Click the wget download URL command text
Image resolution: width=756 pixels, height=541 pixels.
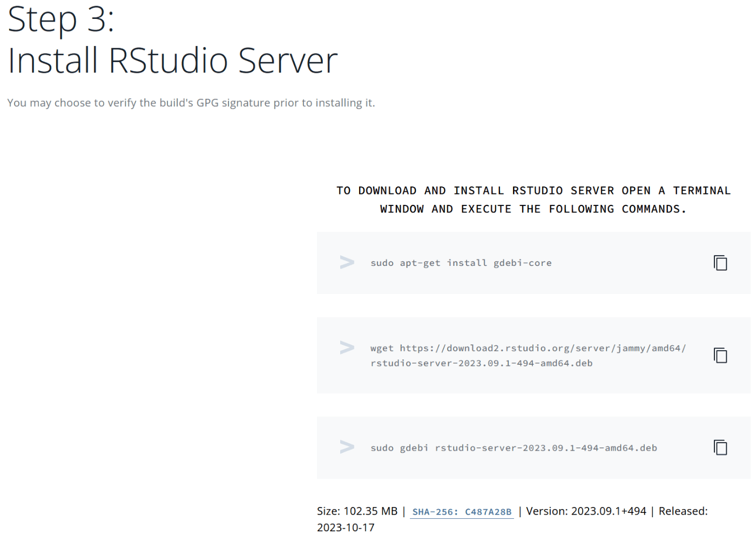(x=528, y=356)
